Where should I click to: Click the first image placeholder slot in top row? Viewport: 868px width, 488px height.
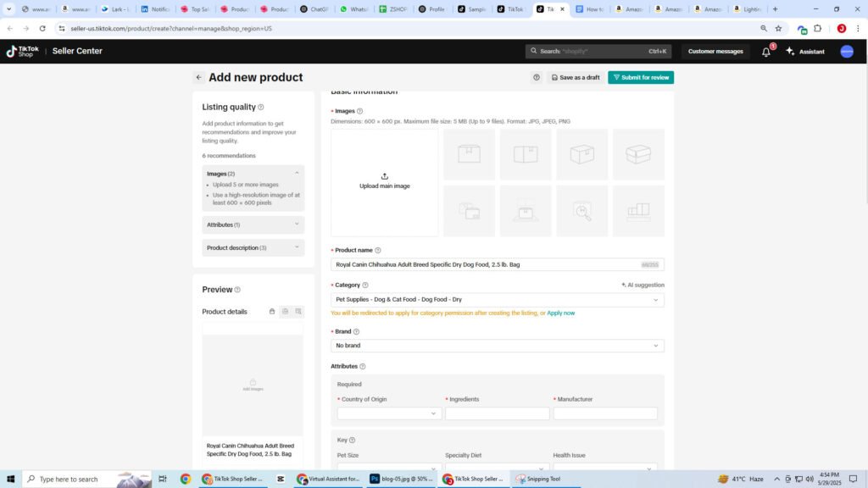pos(469,154)
